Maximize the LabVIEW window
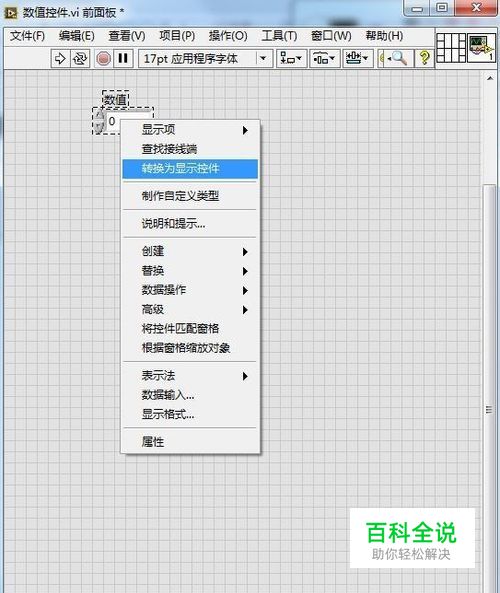 coord(442,8)
